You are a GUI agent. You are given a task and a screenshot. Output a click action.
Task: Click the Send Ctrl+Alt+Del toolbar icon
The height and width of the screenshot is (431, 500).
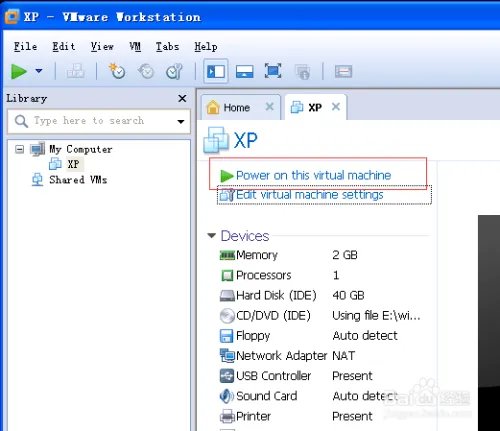pos(75,71)
